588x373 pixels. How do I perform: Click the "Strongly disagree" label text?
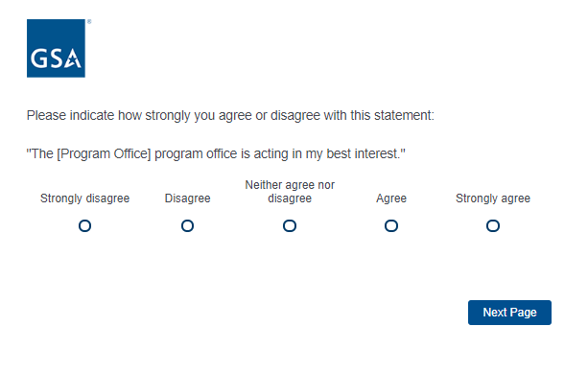(x=84, y=198)
